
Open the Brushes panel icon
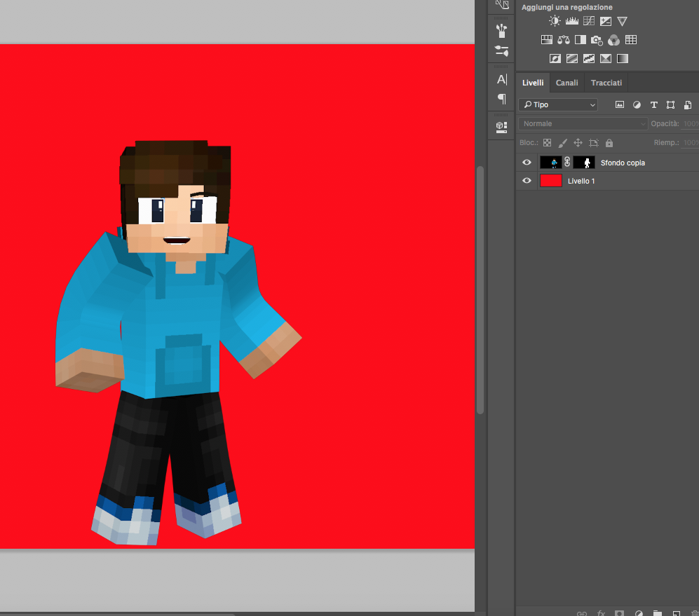coord(501,31)
